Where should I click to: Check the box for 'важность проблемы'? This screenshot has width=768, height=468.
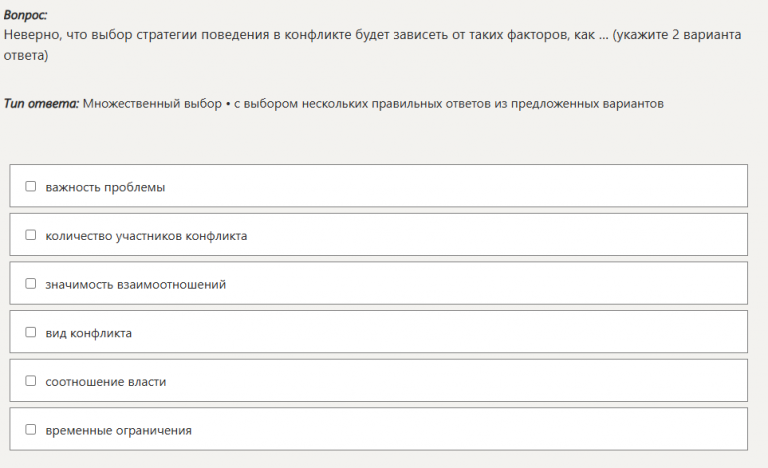click(x=30, y=186)
